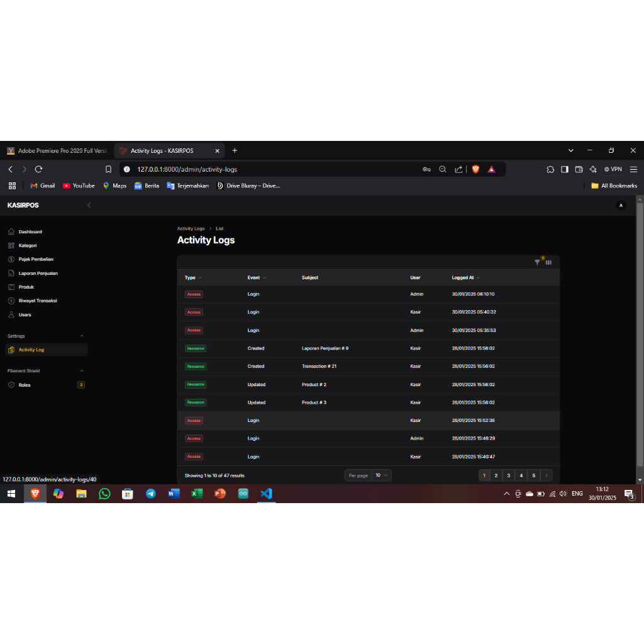Image resolution: width=644 pixels, height=644 pixels.
Task: Share this page icon
Action: click(x=458, y=169)
